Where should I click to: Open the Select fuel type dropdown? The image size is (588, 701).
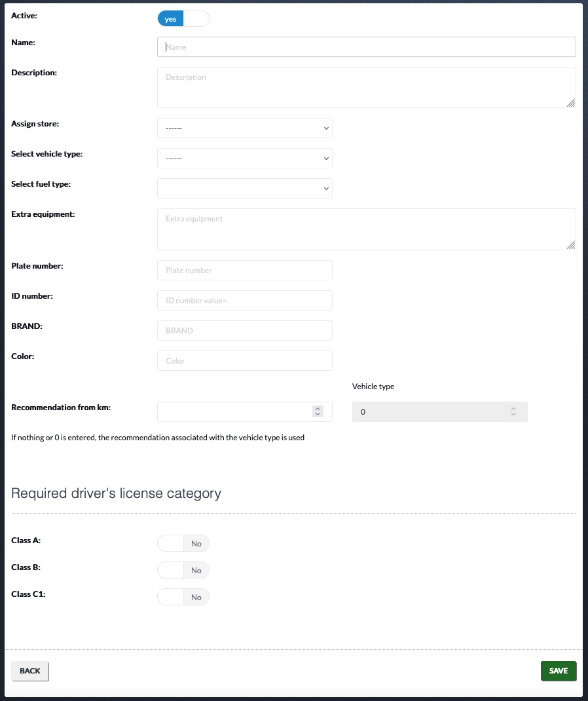point(245,188)
